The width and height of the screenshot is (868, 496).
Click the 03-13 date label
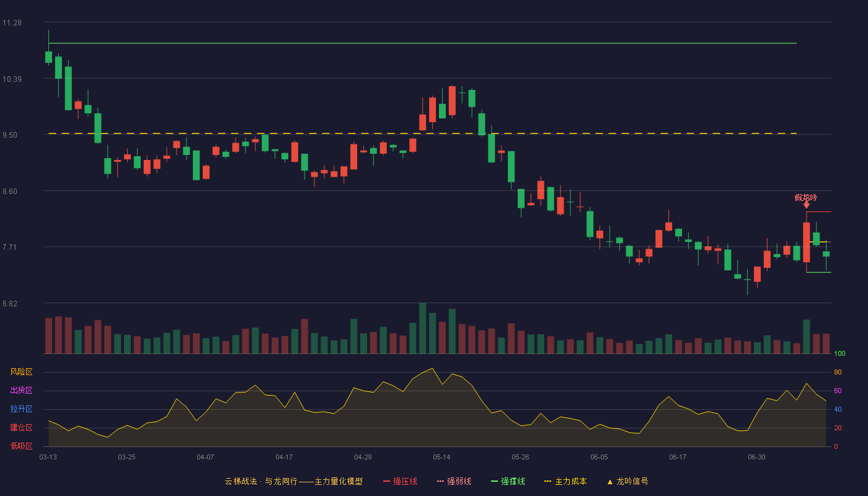(48, 457)
